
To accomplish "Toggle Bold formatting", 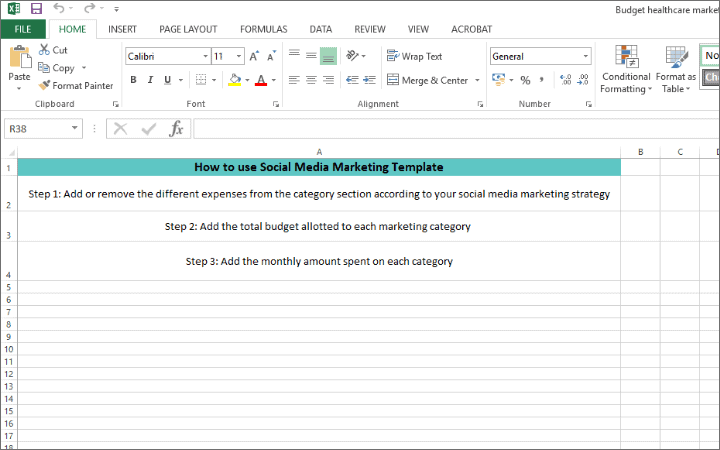I will click(x=133, y=80).
